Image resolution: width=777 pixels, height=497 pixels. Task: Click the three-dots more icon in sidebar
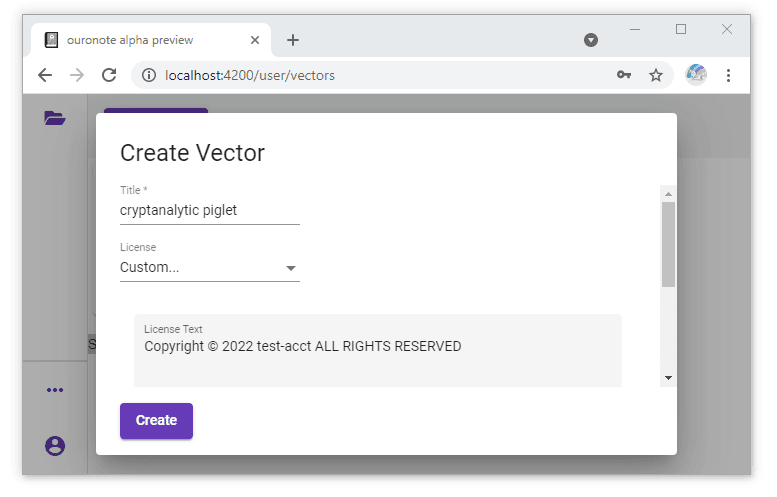[x=55, y=390]
